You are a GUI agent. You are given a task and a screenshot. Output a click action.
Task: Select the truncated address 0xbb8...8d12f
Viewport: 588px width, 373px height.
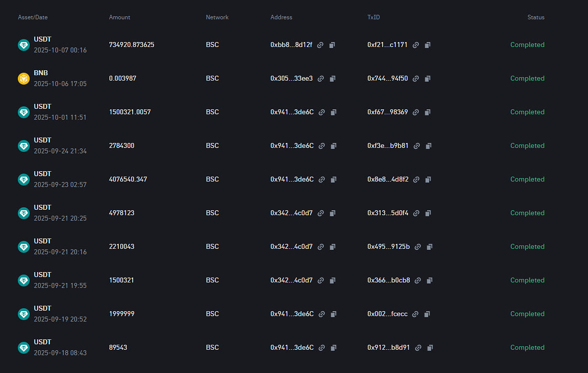click(291, 45)
